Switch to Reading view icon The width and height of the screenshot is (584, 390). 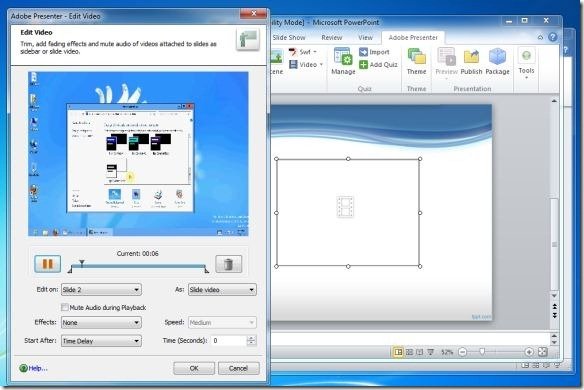pyautogui.click(x=420, y=352)
